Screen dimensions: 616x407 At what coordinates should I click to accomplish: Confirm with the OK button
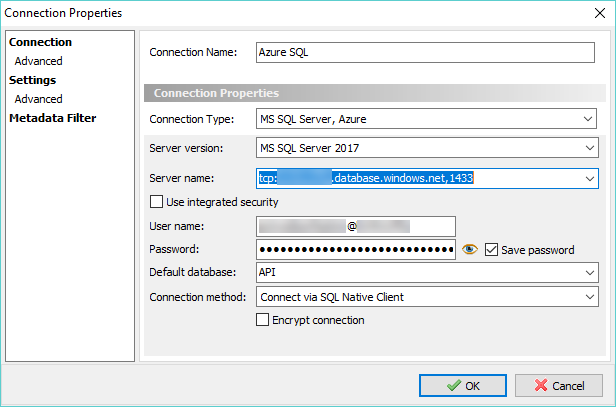click(465, 385)
